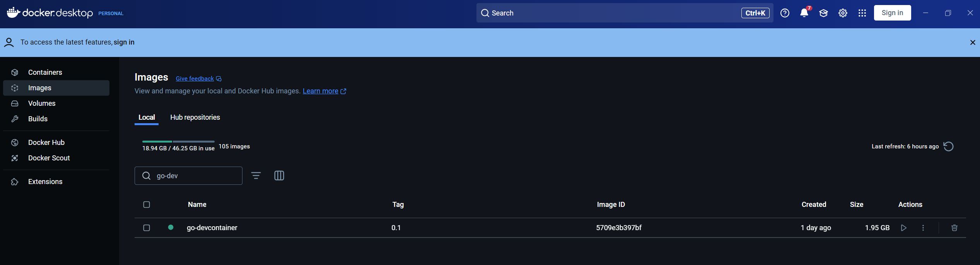This screenshot has width=980, height=265.
Task: Click the Docker Scout sidebar icon
Action: tap(15, 158)
